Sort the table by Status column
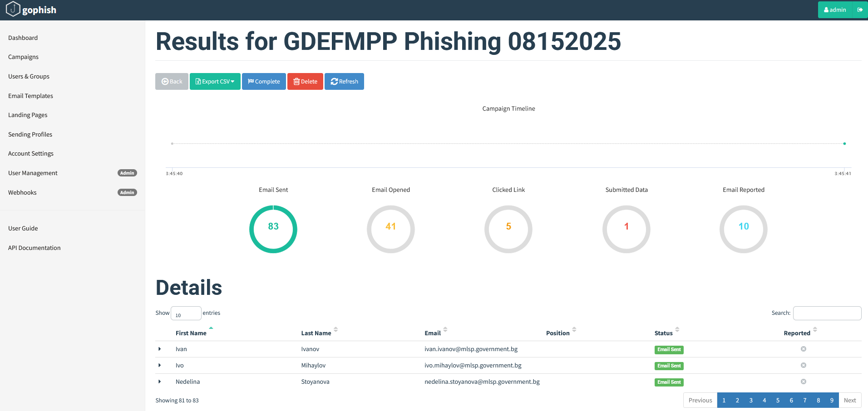The height and width of the screenshot is (411, 868). click(663, 333)
